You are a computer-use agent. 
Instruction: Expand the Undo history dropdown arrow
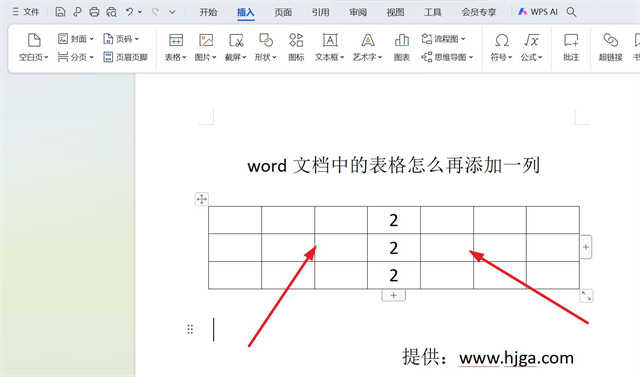coord(140,12)
